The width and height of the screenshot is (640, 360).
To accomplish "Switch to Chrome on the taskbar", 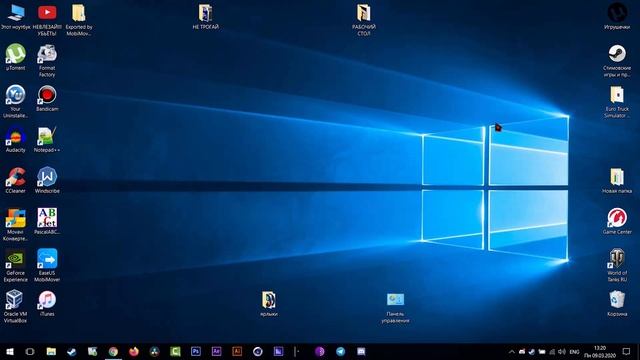I will (113, 351).
